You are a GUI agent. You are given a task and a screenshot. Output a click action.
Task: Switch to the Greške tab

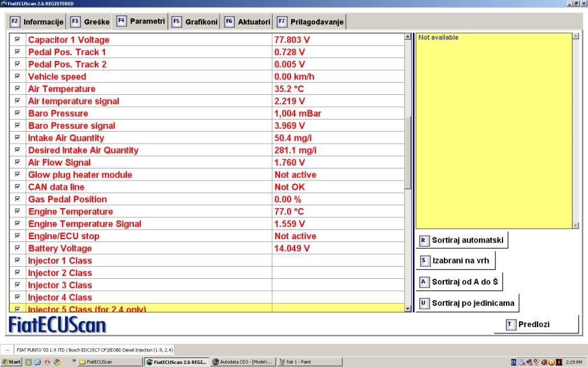point(90,22)
